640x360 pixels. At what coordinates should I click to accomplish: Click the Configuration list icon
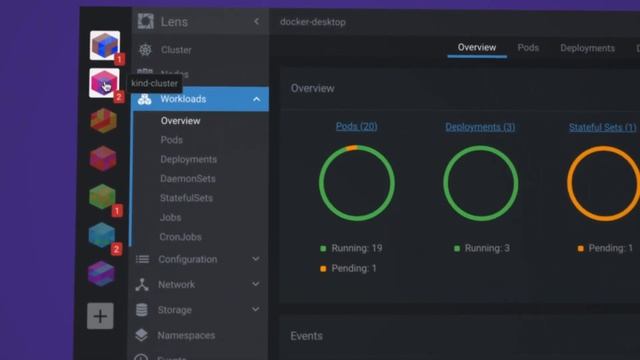pos(142,259)
